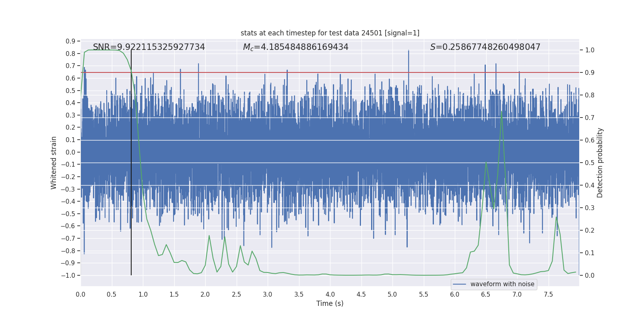The width and height of the screenshot is (644, 322).
Task: Click the 1.0 tick on the Time axis
Action: tap(143, 294)
